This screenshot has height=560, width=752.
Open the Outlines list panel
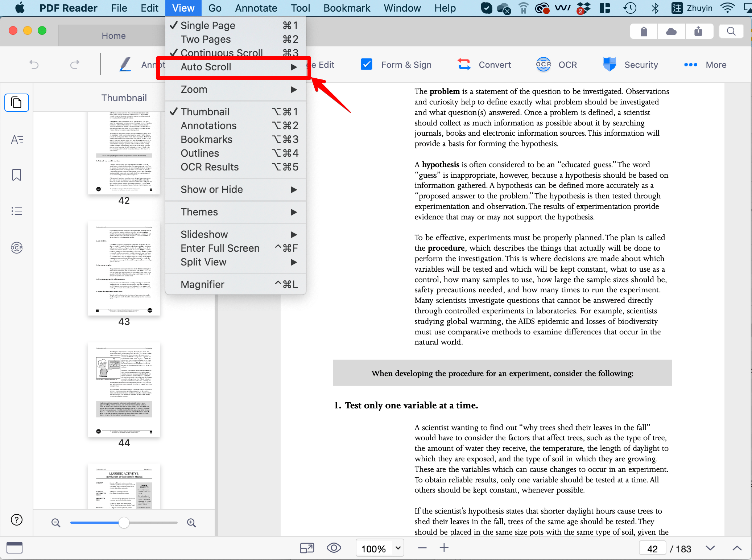[17, 210]
